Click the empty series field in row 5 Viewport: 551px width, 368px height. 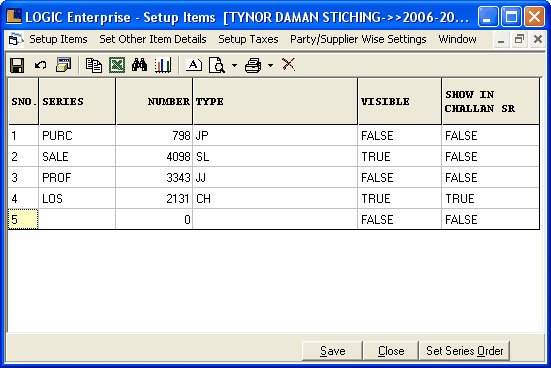[x=77, y=220]
